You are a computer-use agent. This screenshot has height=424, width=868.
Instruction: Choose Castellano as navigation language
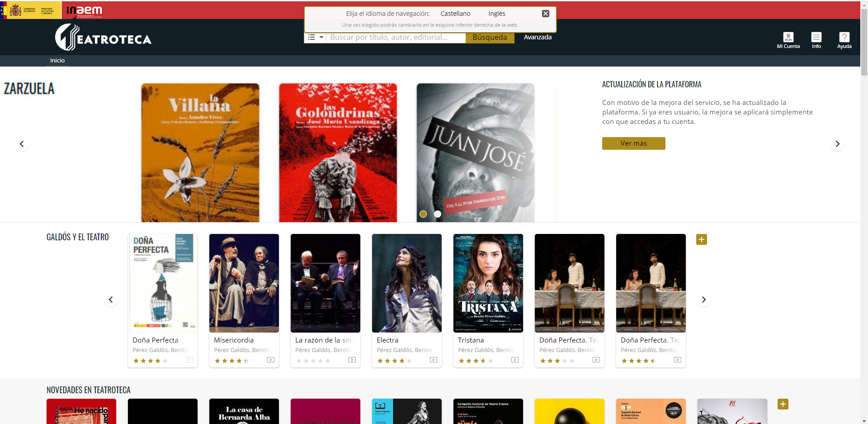click(x=455, y=14)
